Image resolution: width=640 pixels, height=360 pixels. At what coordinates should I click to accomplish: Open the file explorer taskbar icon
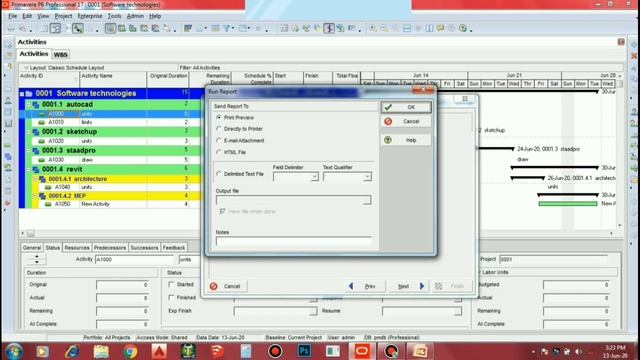(101, 351)
